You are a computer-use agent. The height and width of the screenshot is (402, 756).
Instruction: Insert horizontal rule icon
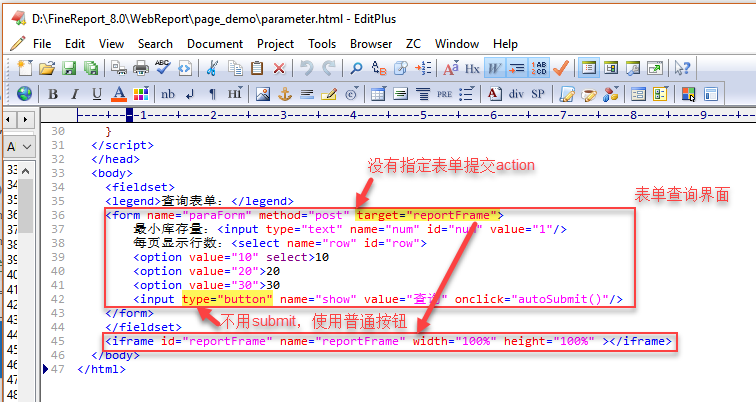pos(307,94)
